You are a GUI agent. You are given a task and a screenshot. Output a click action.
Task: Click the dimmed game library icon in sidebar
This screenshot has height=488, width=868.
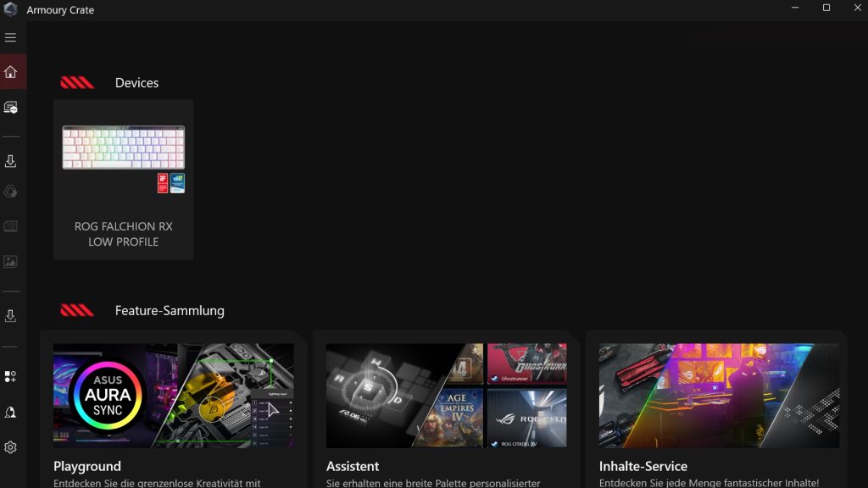10,226
